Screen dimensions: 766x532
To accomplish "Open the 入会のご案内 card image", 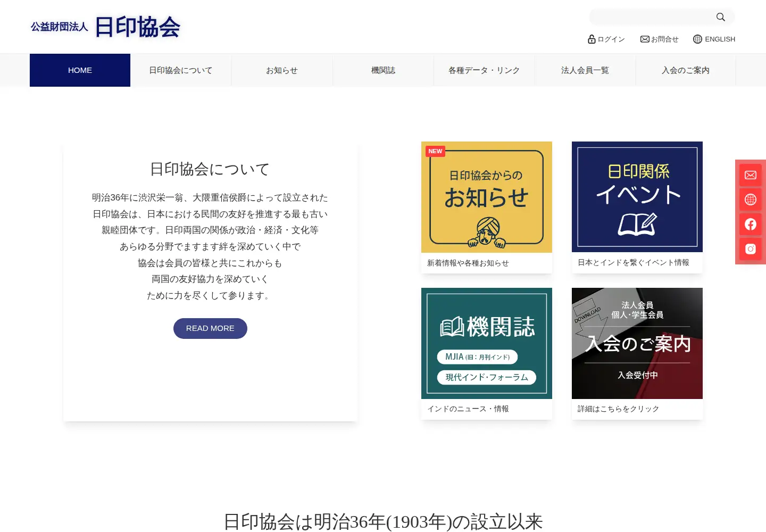I will [x=637, y=343].
